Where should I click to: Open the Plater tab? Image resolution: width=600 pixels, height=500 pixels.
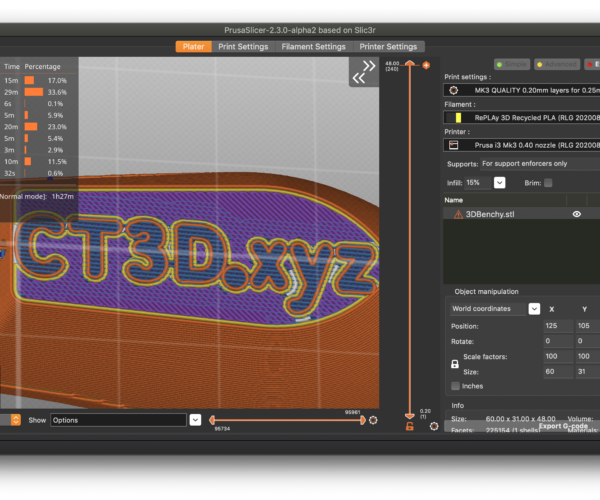pos(194,47)
